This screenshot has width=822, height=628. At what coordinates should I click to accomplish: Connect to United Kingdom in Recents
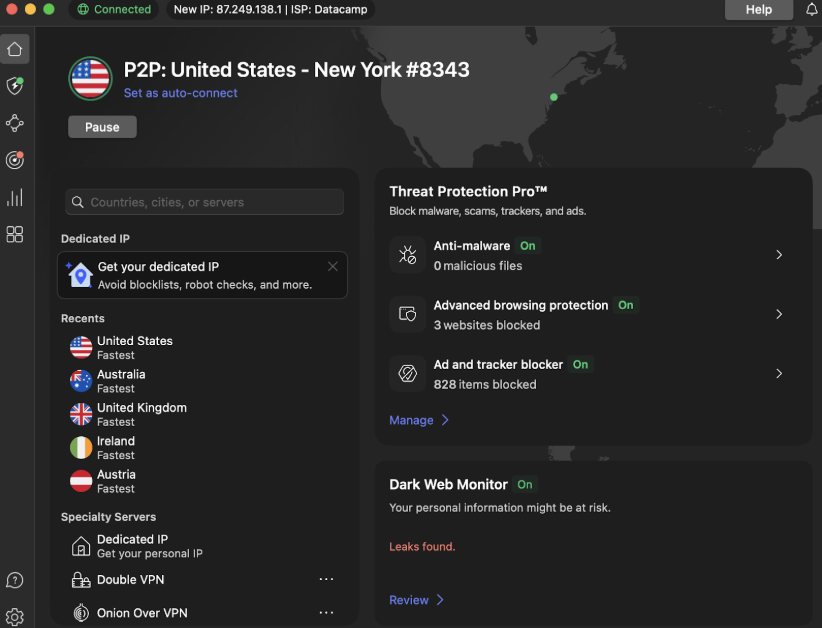[x=204, y=414]
